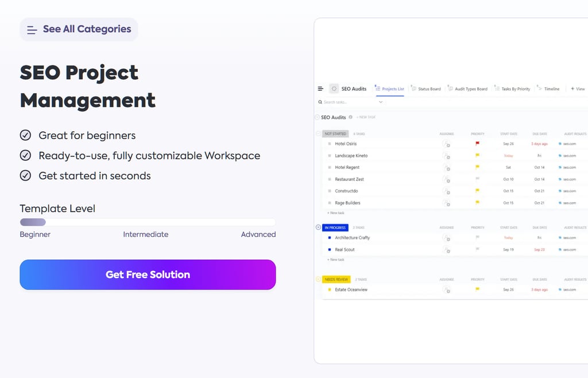The image size is (588, 378).
Task: Click the red priority flag for Hotel Osiris
Action: click(478, 144)
